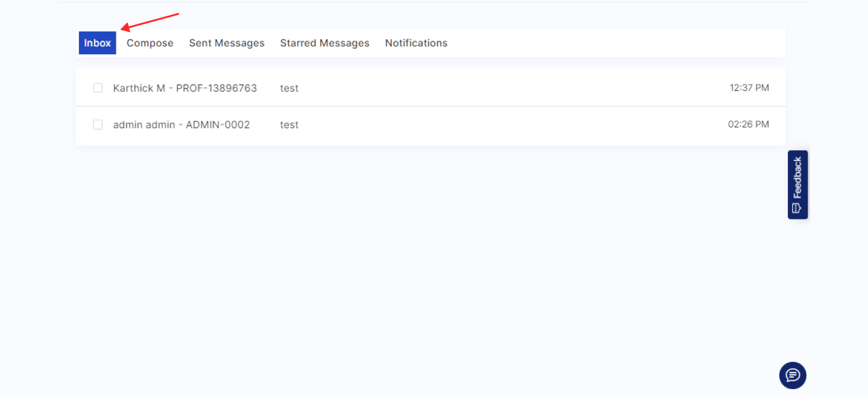The height and width of the screenshot is (397, 868).
Task: Click the red arrow pointing to Inbox
Action: (x=151, y=21)
